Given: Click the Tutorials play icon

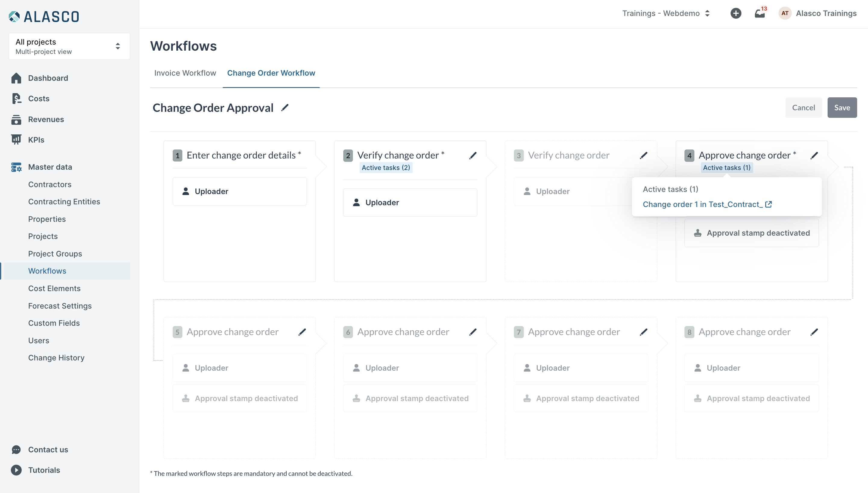Looking at the screenshot, I should pos(16,470).
